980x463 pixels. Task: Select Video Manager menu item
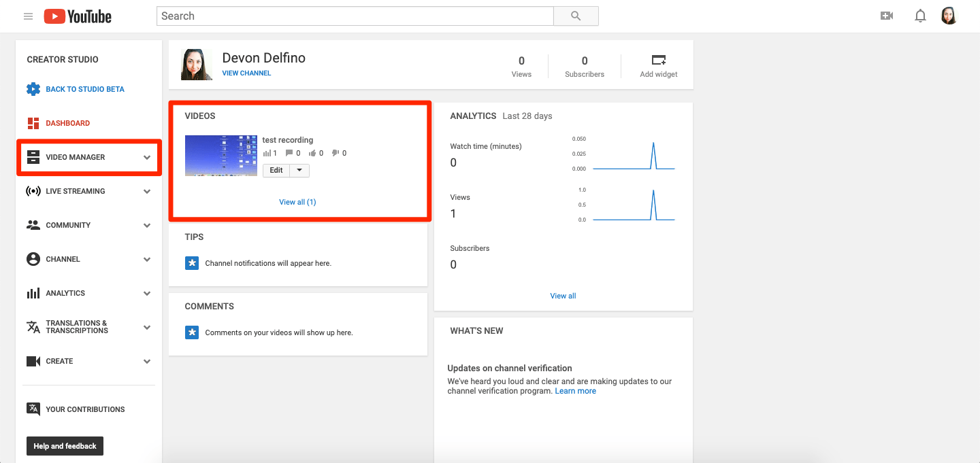pyautogui.click(x=76, y=157)
